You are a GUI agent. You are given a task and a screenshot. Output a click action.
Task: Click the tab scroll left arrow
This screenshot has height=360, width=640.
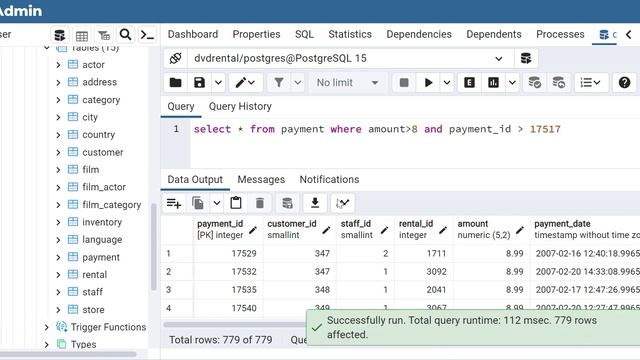point(629,35)
